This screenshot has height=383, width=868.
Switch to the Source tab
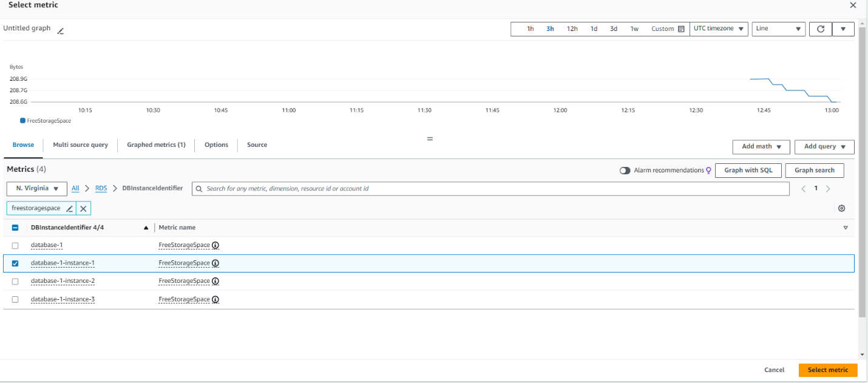click(x=257, y=145)
